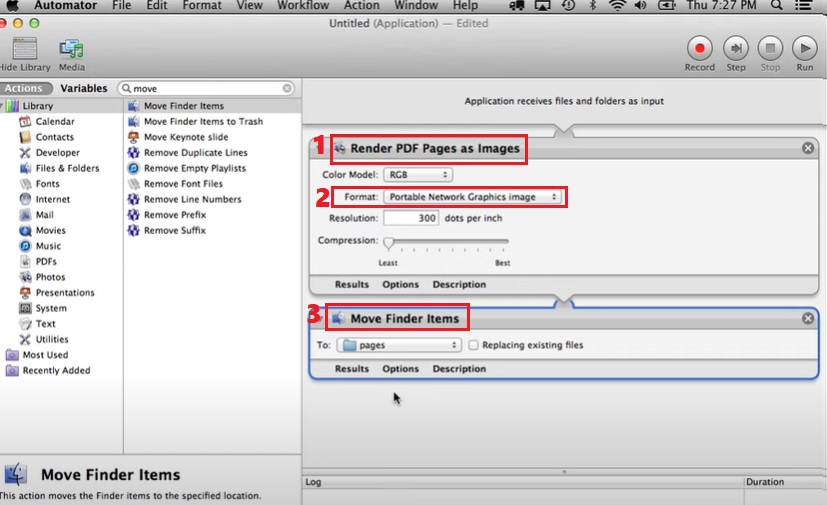Screen dimensions: 827x505
Task: Click the Stop workflow icon
Action: click(770, 49)
